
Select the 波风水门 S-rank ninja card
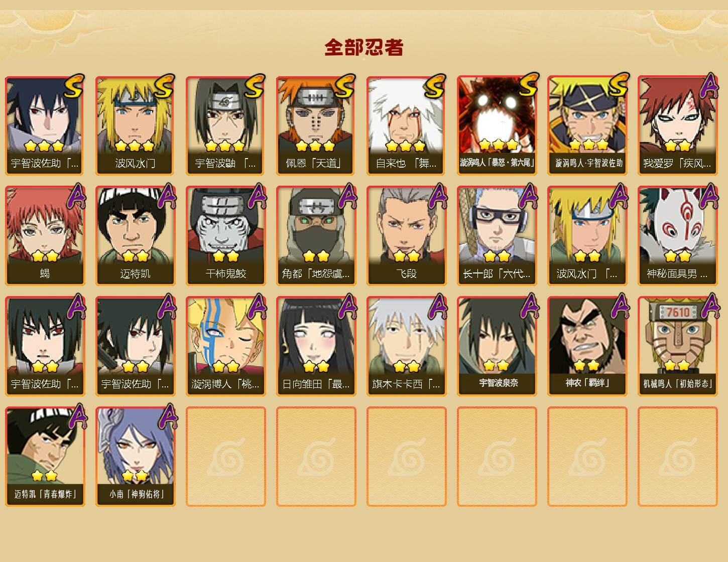(x=136, y=125)
